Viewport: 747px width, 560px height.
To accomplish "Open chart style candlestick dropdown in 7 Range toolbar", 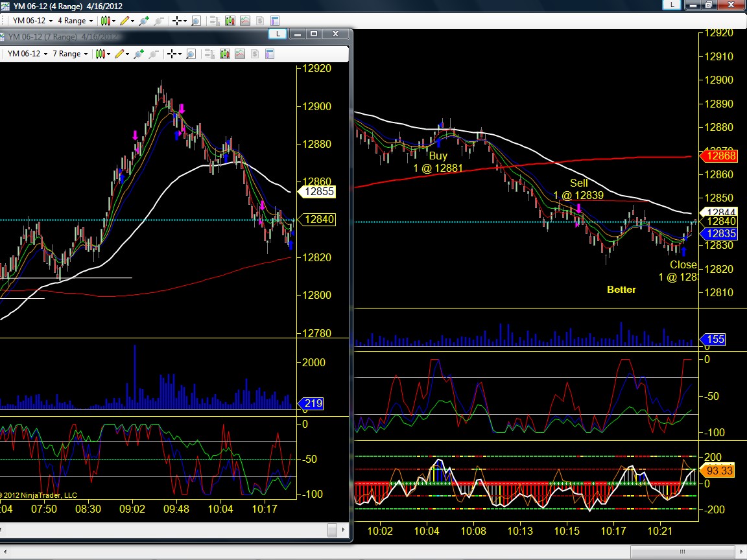I will point(103,54).
